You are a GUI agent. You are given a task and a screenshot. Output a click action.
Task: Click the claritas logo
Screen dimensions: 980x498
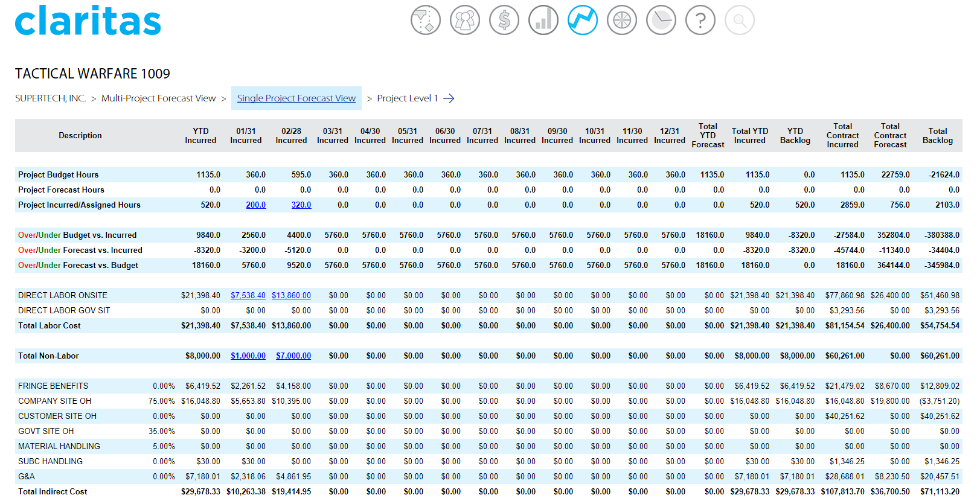point(88,21)
